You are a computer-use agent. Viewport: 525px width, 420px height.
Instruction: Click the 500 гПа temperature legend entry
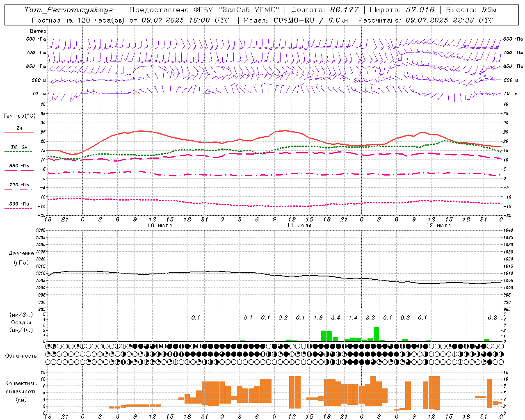pos(19,205)
